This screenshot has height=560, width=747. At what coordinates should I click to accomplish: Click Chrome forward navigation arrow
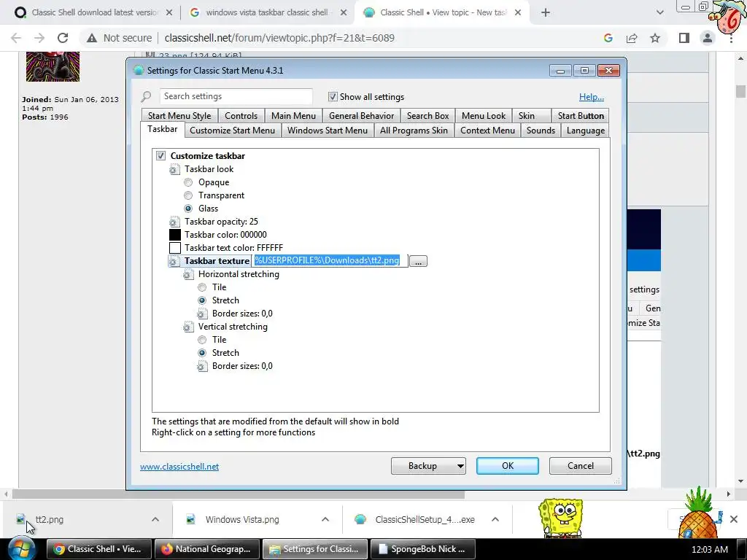pyautogui.click(x=39, y=38)
